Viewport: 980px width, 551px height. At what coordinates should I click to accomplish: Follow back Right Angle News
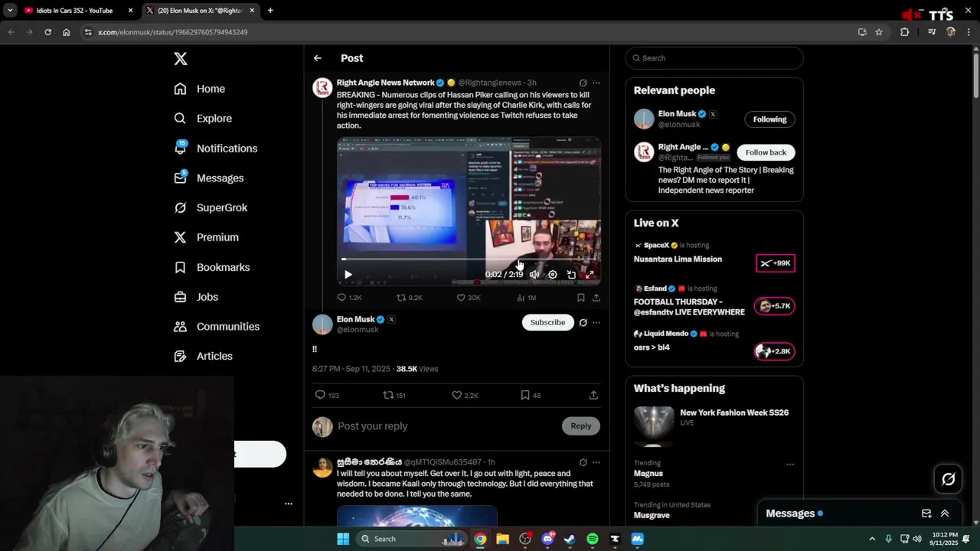coord(766,152)
